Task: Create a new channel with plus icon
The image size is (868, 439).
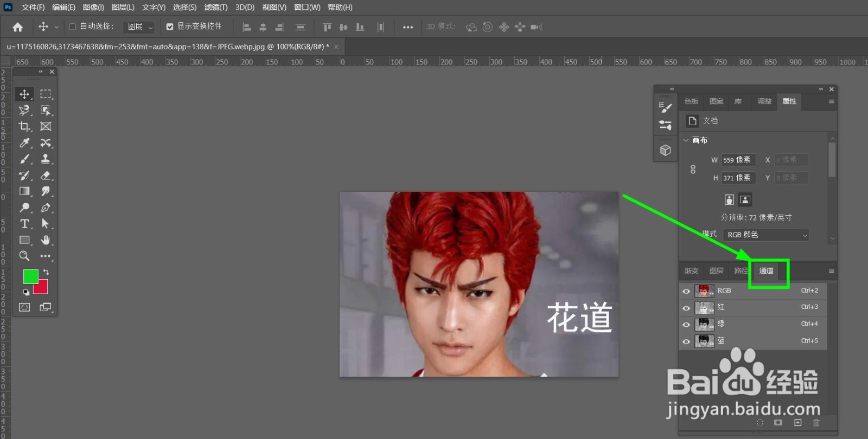Action: pos(797,423)
